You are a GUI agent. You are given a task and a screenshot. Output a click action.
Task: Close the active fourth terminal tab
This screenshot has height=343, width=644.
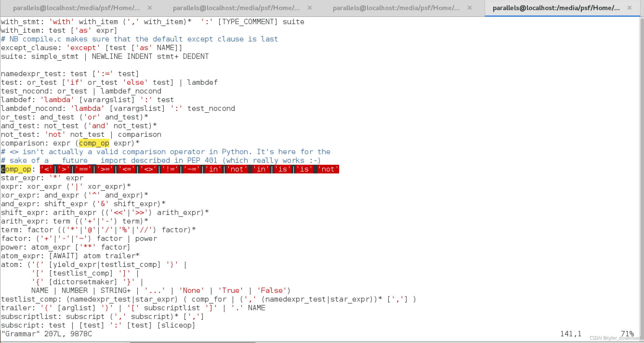coord(630,8)
